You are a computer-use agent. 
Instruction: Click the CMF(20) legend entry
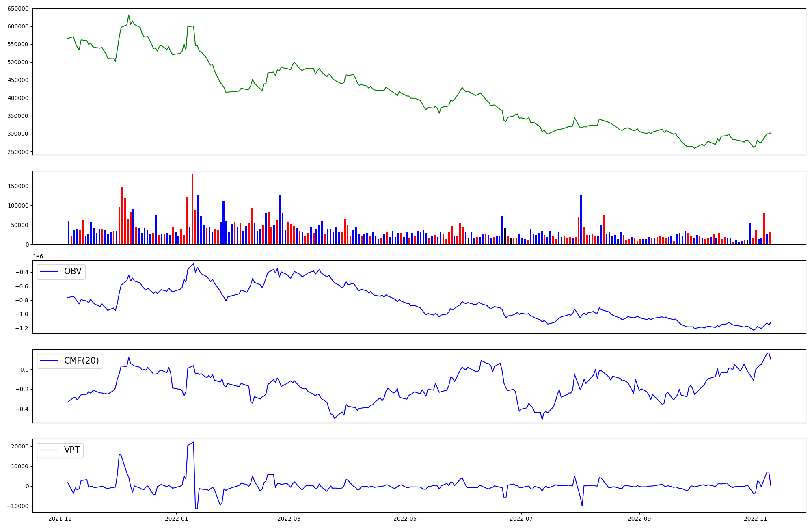click(81, 361)
